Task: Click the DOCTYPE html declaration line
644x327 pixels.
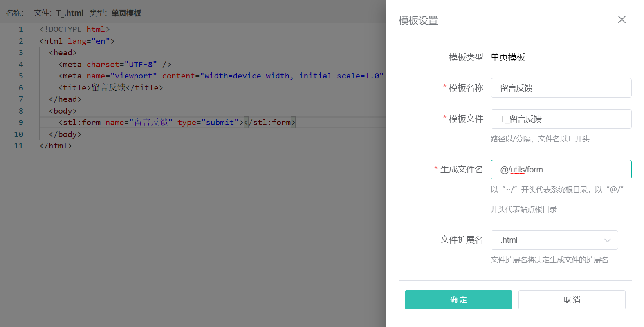Action: 74,29
